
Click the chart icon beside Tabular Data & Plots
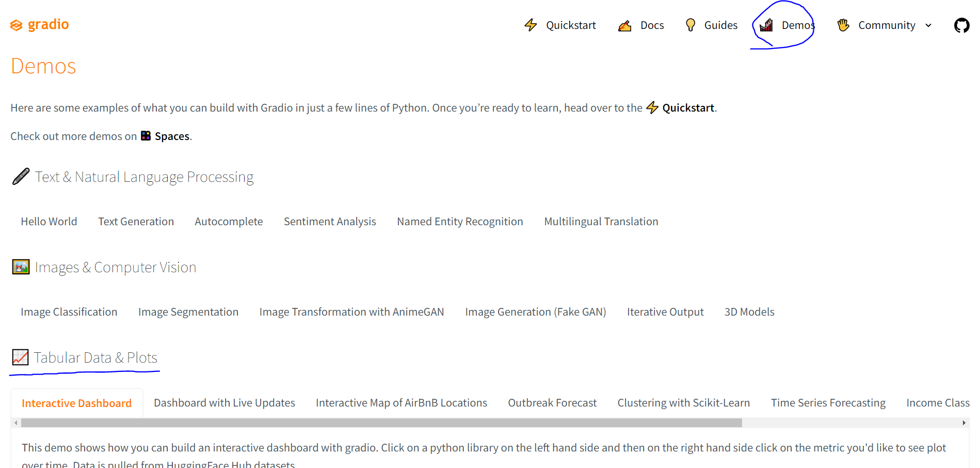21,357
